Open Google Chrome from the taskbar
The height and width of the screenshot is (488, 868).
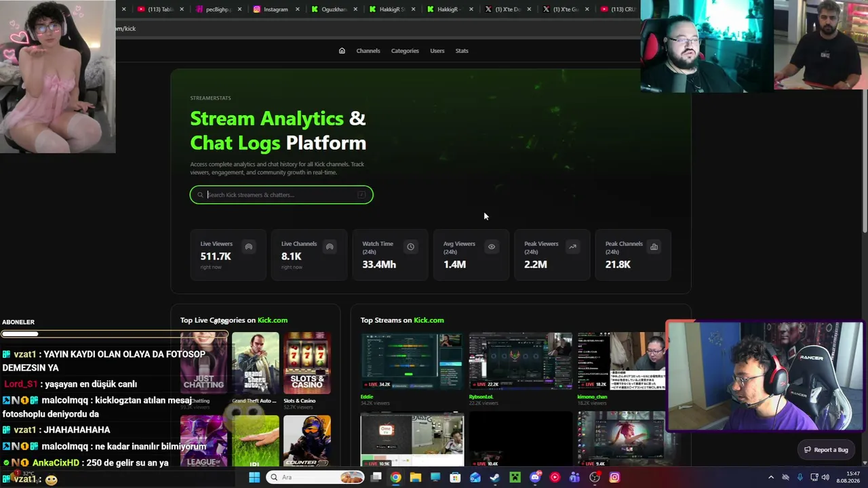point(395,477)
